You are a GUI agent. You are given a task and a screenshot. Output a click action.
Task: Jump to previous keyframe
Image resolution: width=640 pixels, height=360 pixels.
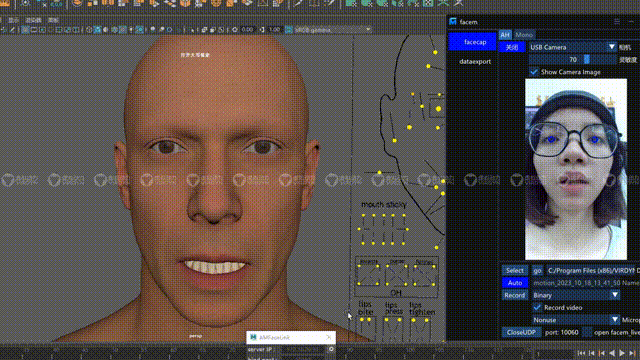602,353
